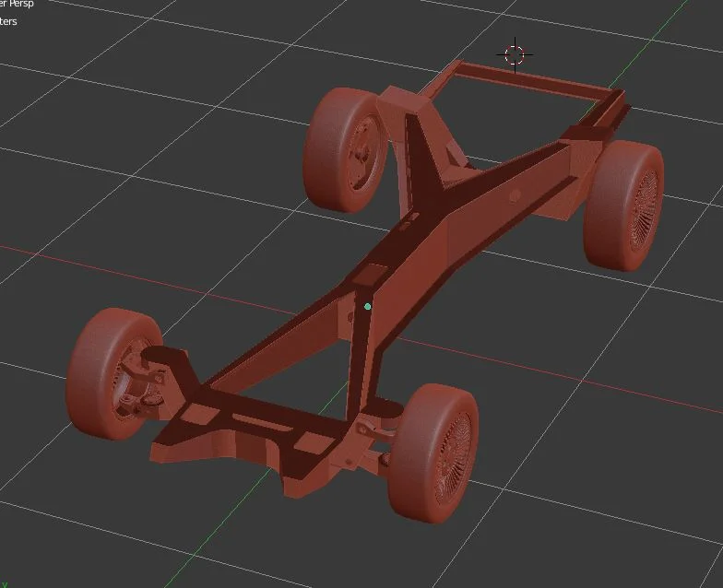Image resolution: width=723 pixels, height=588 pixels.
Task: Click the round bolt hole on side rail
Action: pos(516,195)
